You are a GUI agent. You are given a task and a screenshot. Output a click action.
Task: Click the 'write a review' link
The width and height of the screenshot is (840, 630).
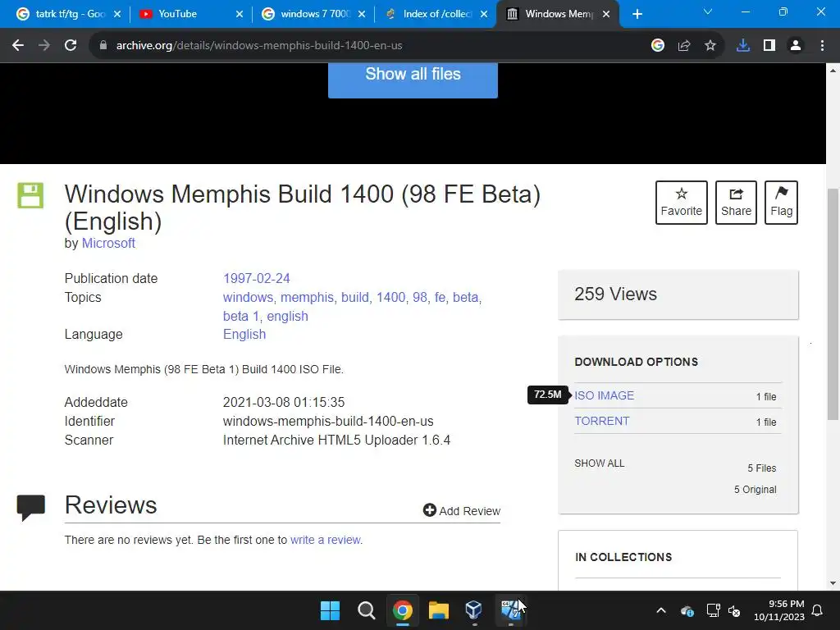click(325, 540)
